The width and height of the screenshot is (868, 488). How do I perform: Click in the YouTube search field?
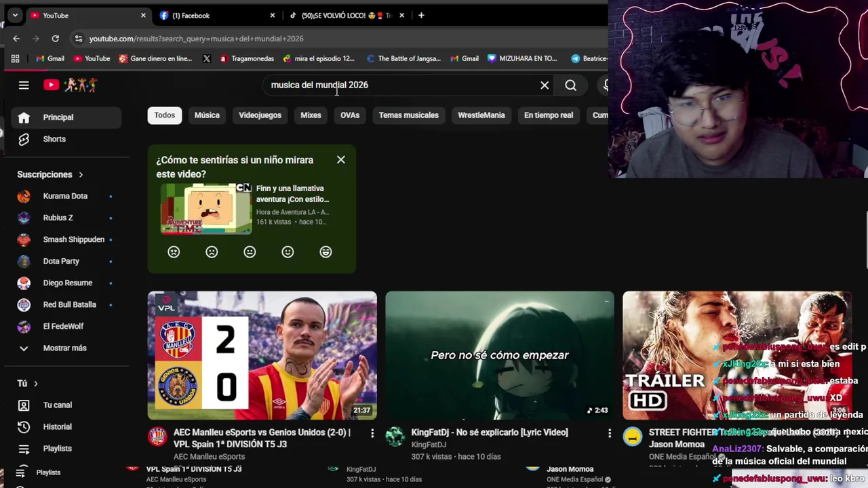pyautogui.click(x=400, y=85)
